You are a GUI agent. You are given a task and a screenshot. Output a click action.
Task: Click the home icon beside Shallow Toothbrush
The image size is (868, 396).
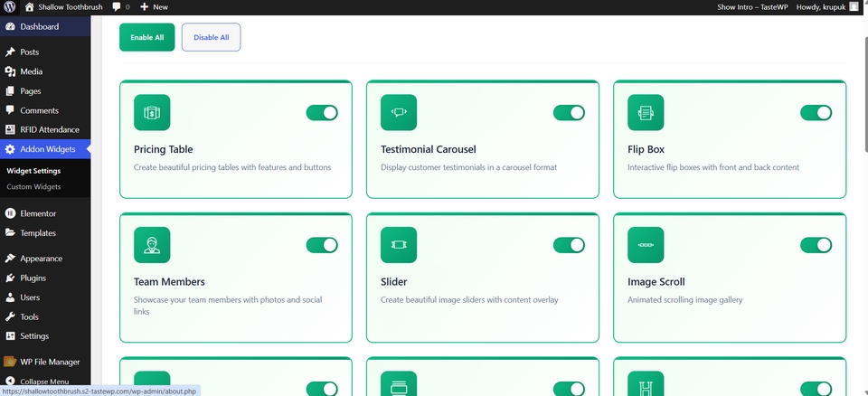[29, 7]
